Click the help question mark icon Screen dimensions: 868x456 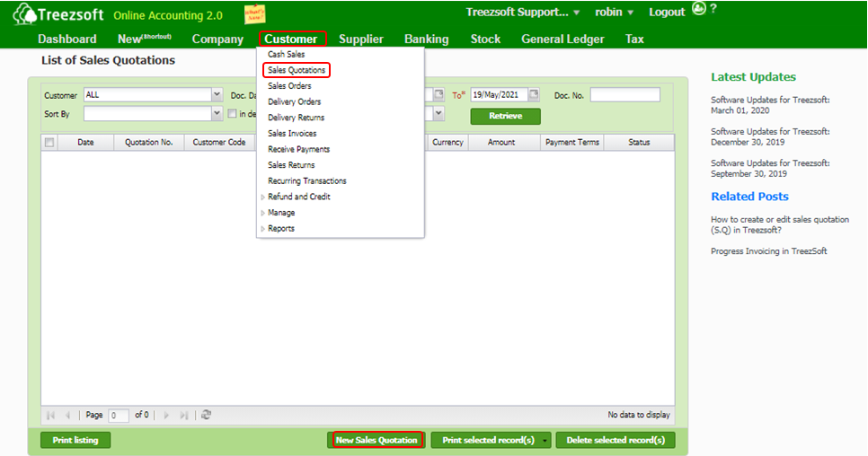coord(713,9)
